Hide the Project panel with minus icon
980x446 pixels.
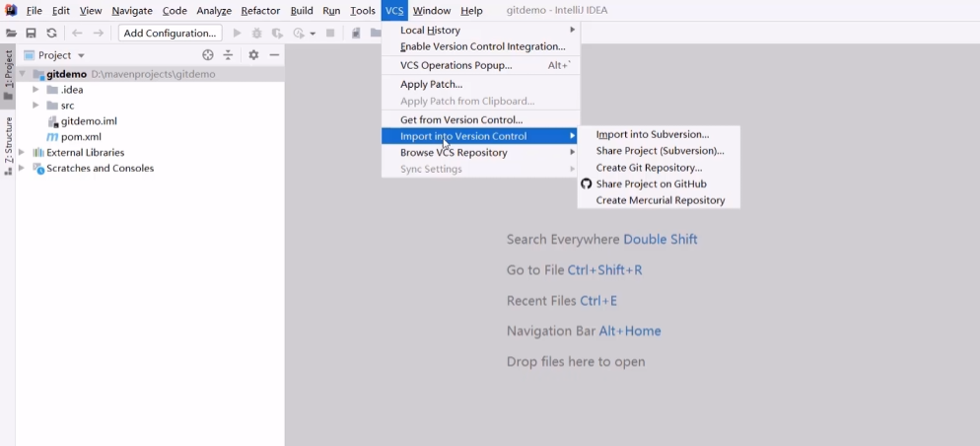[x=274, y=55]
